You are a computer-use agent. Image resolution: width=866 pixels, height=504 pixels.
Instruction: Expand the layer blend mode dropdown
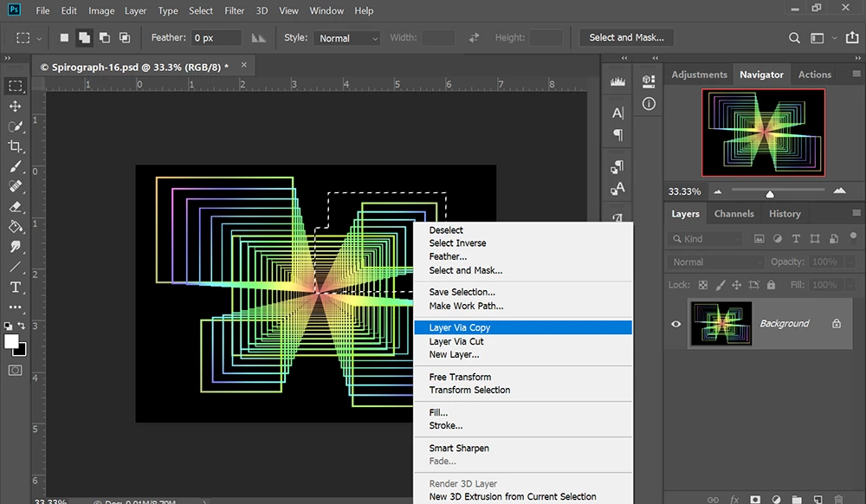[715, 262]
